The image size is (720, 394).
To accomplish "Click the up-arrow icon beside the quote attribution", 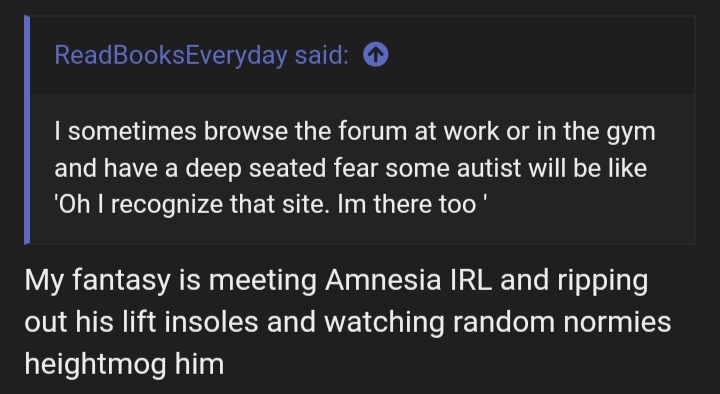I will tap(376, 55).
